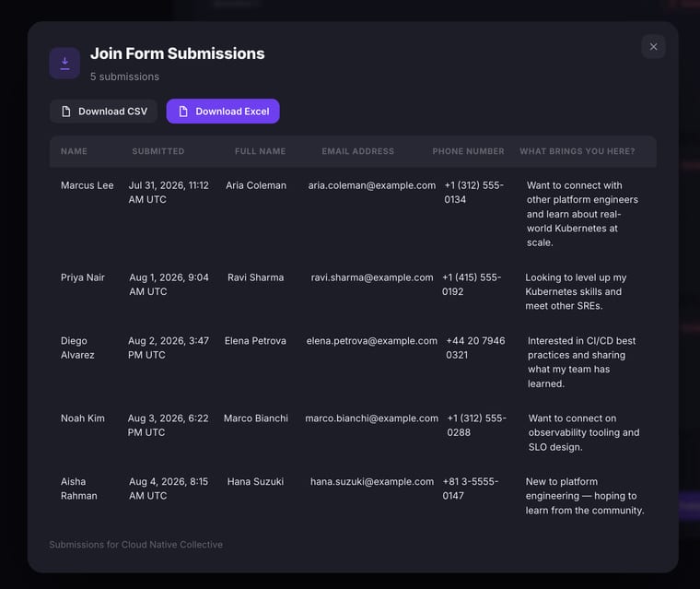
Task: Click the answer about meeting other SREs
Action: tap(576, 292)
